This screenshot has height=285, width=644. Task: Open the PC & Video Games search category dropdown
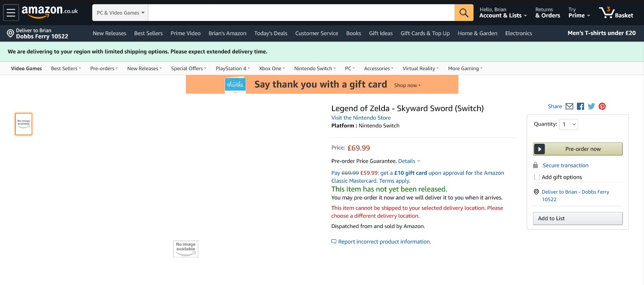pos(120,13)
